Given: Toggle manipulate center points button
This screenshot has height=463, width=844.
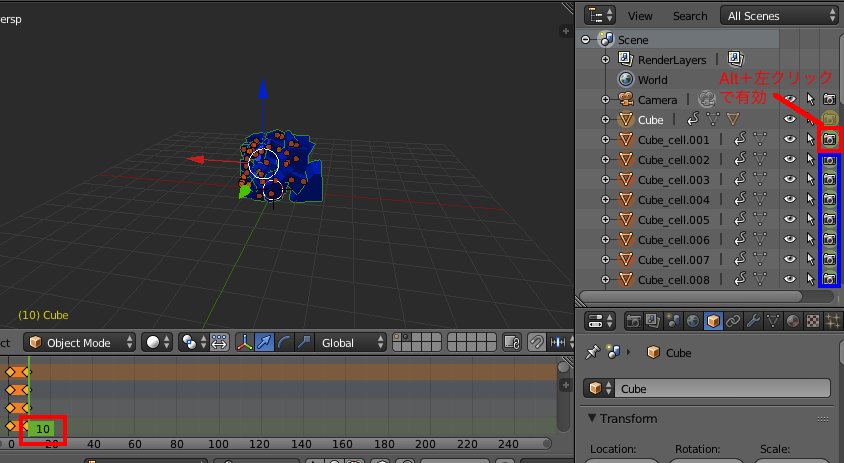Looking at the screenshot, I should pyautogui.click(x=219, y=342).
